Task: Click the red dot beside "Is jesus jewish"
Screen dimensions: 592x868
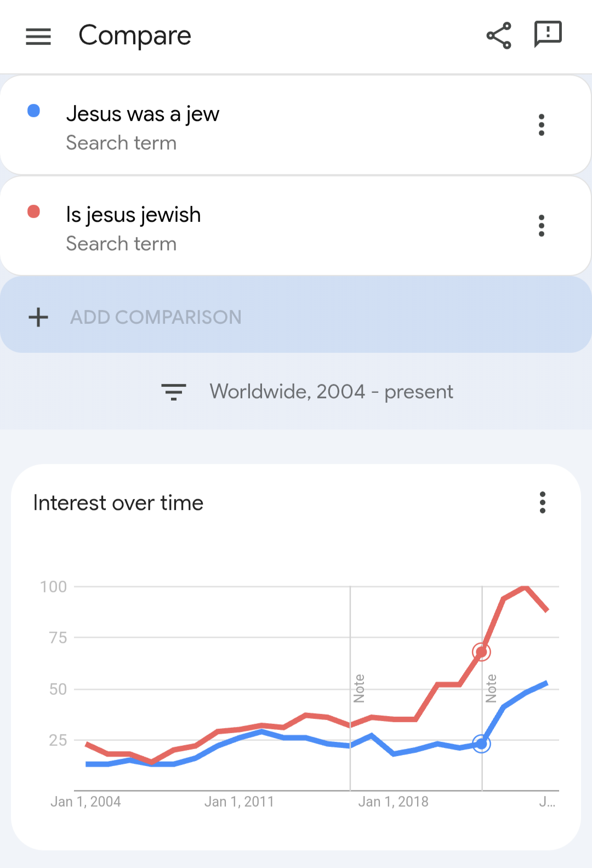Action: (34, 212)
